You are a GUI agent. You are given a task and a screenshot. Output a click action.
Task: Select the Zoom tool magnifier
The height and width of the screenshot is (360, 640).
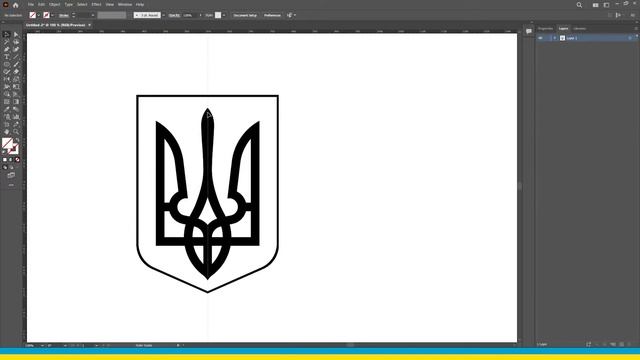(16, 131)
